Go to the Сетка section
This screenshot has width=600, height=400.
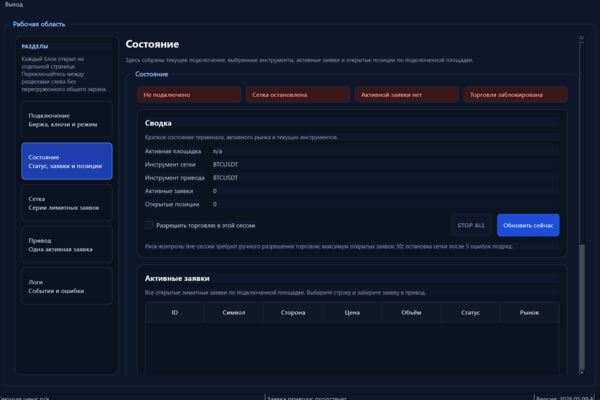coord(67,203)
